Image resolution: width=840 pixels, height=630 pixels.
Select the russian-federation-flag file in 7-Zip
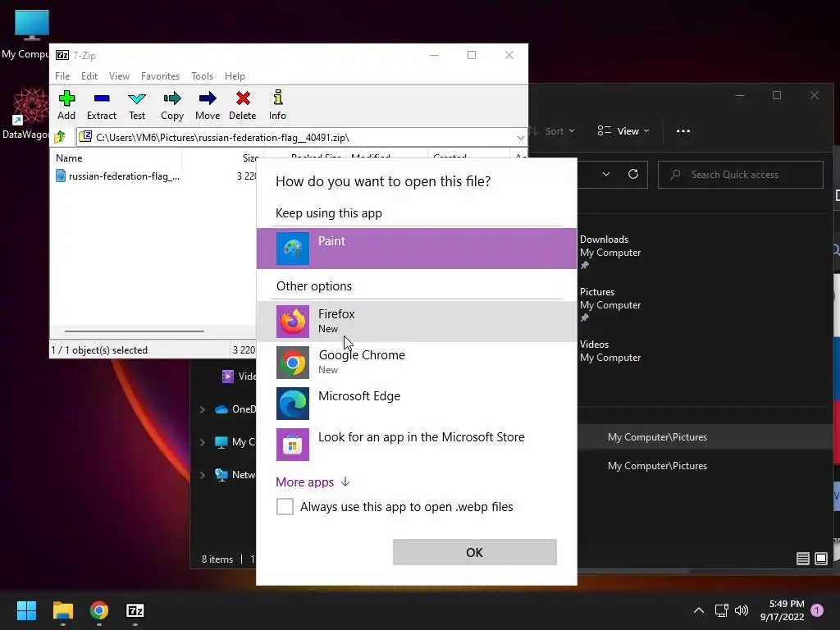coord(118,176)
